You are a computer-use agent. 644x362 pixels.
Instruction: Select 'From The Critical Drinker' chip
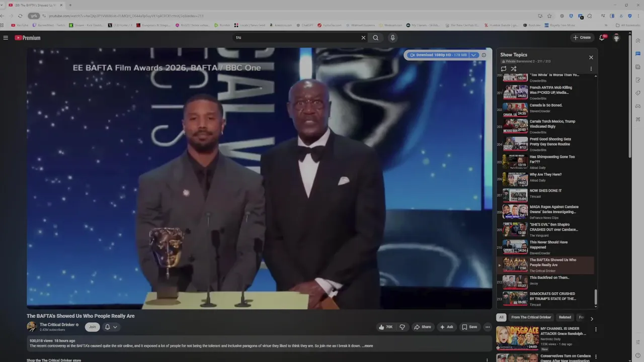coord(531,317)
